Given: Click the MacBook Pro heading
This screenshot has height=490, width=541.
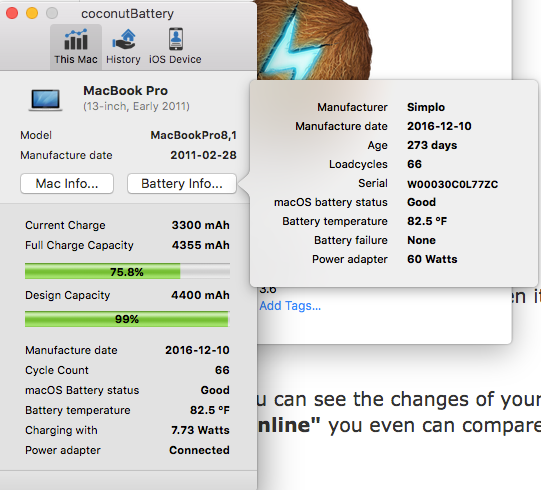Looking at the screenshot, I should 126,90.
